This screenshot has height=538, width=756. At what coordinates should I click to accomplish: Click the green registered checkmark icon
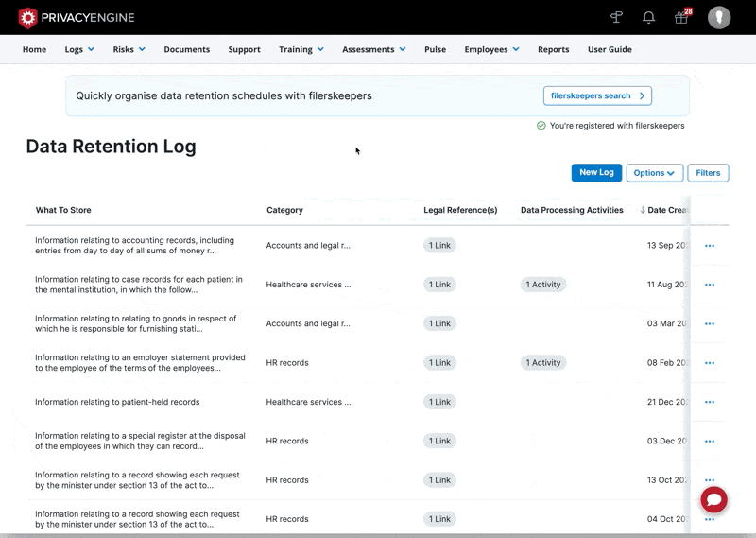(x=541, y=126)
